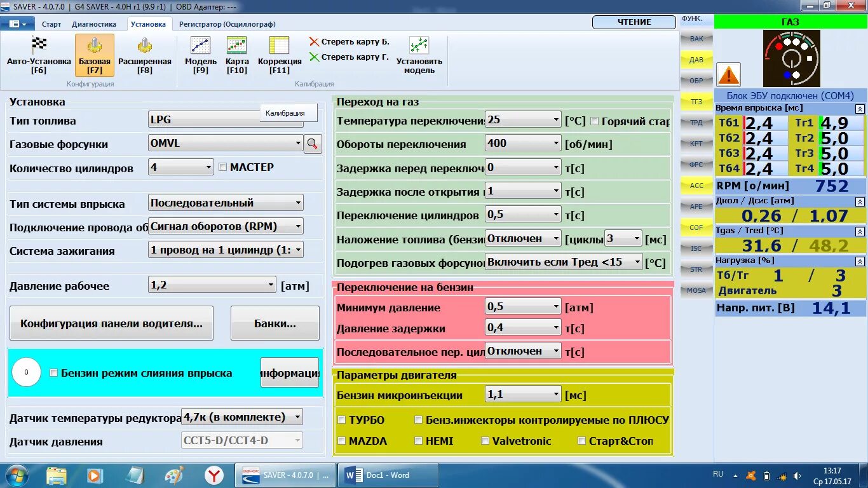Click the green ГАЗ status bar
The width and height of the screenshot is (868, 488).
click(790, 22)
